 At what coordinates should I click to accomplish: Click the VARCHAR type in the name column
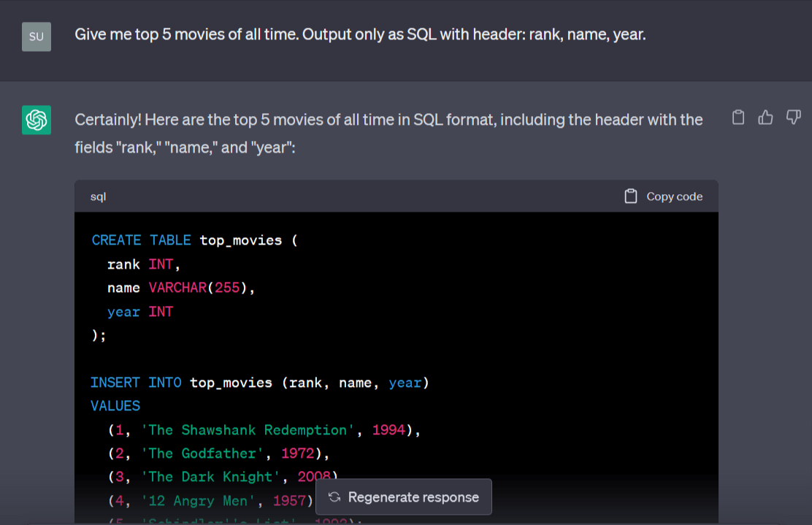point(177,288)
